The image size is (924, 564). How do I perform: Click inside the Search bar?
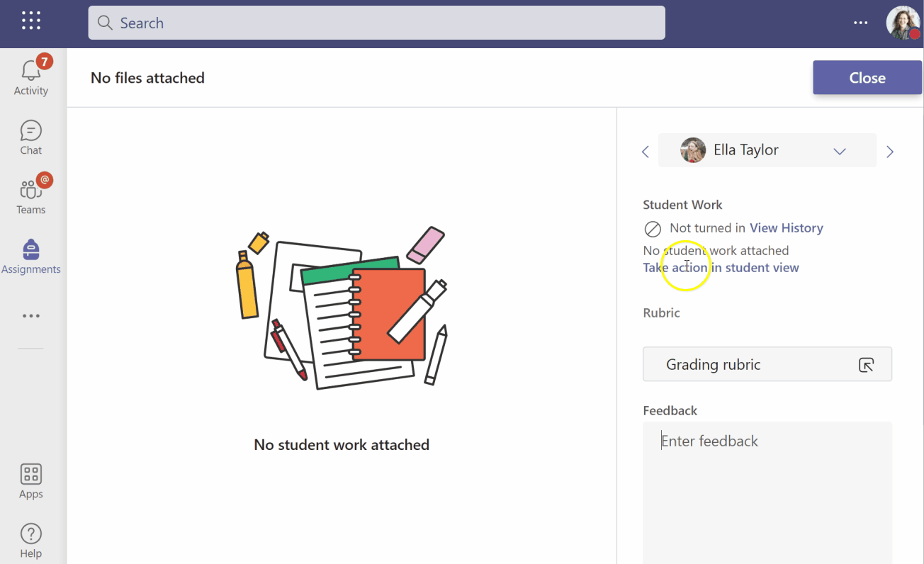coord(376,23)
